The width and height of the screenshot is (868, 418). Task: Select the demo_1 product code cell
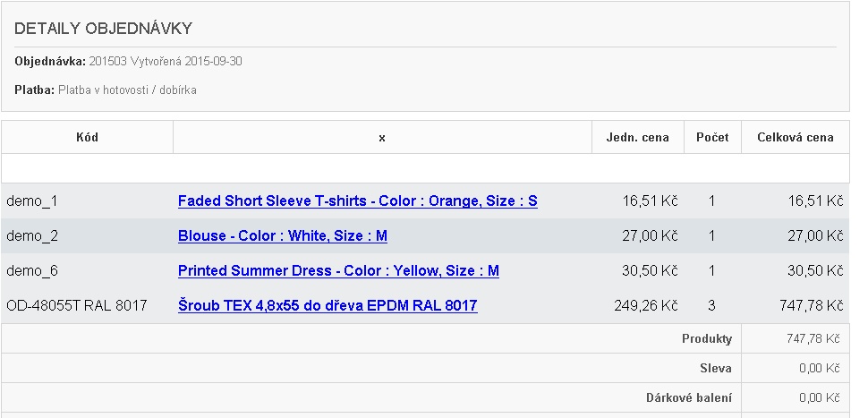[x=31, y=201]
